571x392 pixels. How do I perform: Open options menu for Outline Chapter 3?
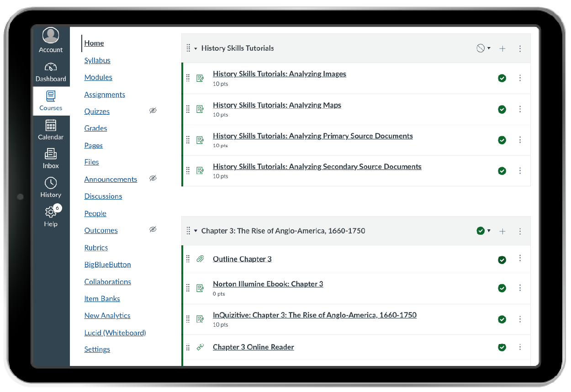[x=520, y=259]
